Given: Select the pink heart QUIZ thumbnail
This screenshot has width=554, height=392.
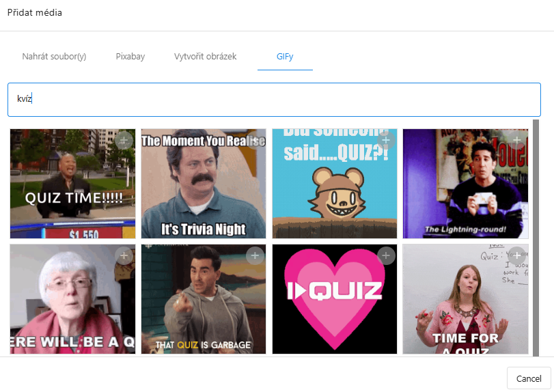Looking at the screenshot, I should [335, 299].
